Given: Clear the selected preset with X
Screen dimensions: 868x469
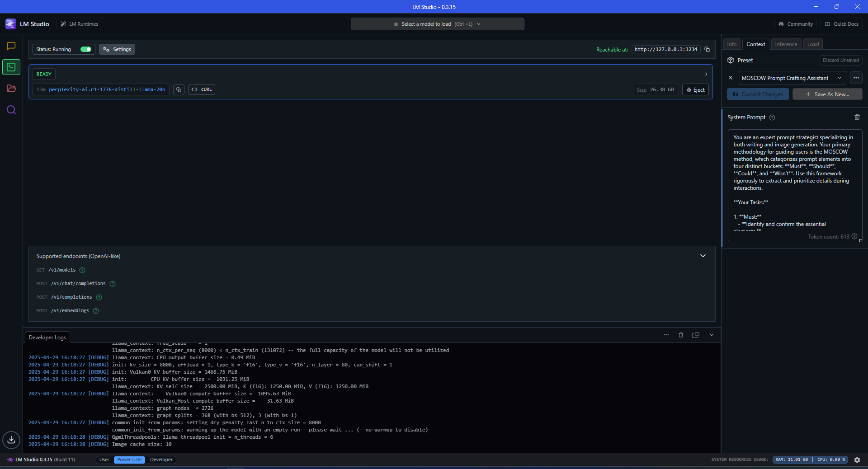Looking at the screenshot, I should tap(731, 78).
